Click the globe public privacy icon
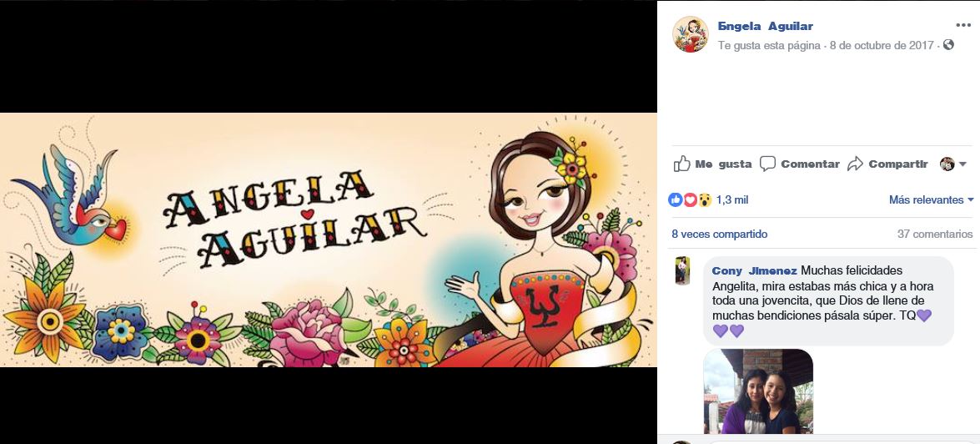Image resolution: width=980 pixels, height=444 pixels. [949, 45]
